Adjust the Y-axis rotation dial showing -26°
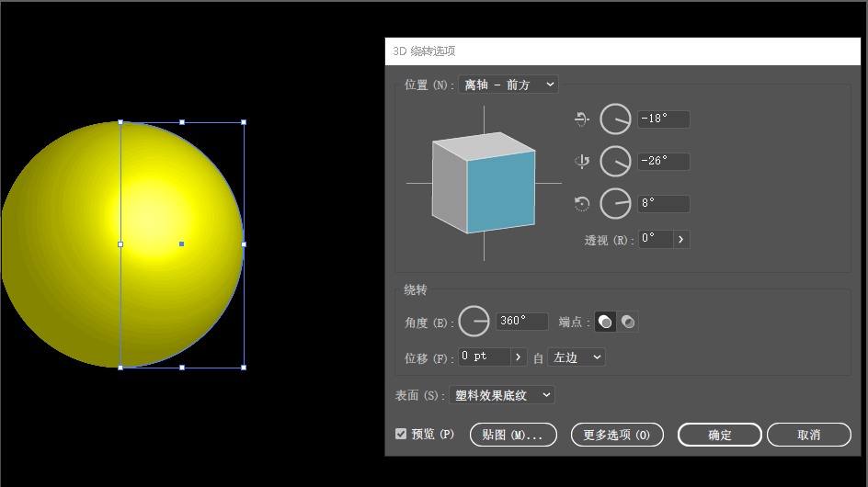 pyautogui.click(x=615, y=161)
